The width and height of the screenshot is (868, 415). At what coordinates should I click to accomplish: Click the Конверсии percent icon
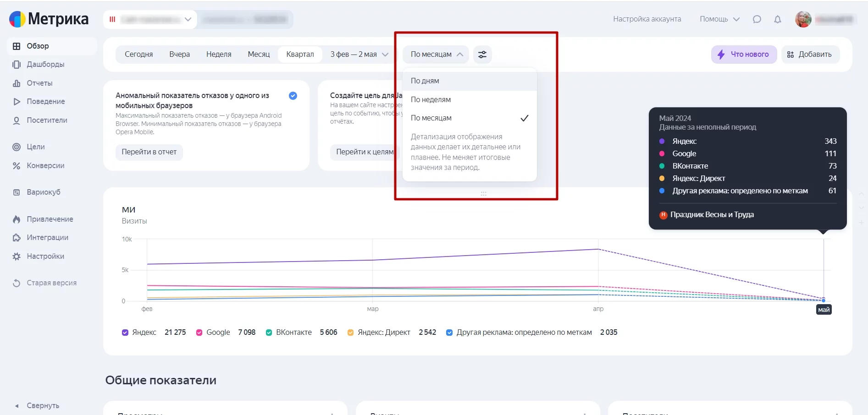point(17,165)
